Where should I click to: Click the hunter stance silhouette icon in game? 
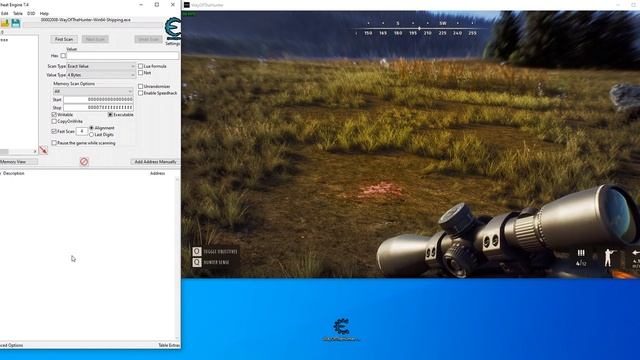pyautogui.click(x=609, y=258)
